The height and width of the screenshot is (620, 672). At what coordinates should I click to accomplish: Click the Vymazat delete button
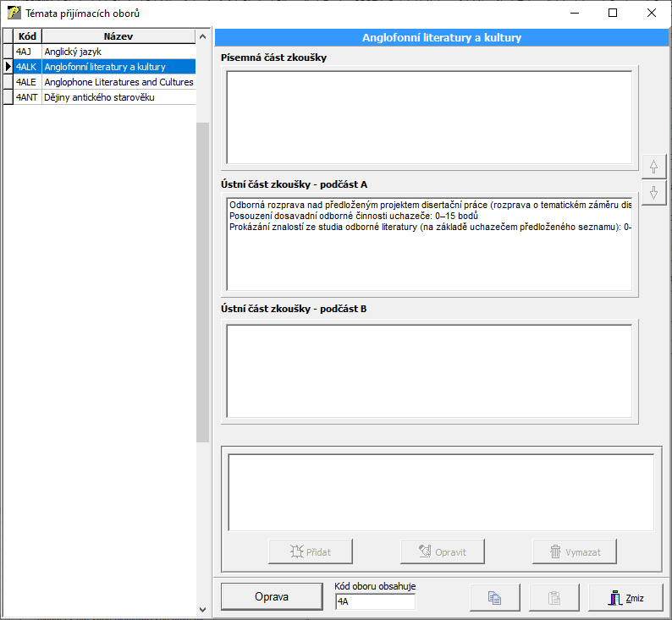[x=575, y=551]
